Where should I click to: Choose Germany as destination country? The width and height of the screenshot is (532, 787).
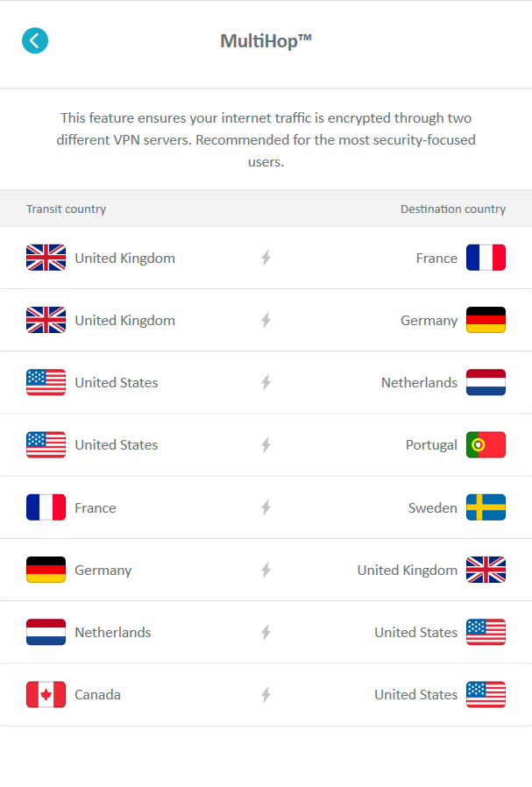point(429,320)
